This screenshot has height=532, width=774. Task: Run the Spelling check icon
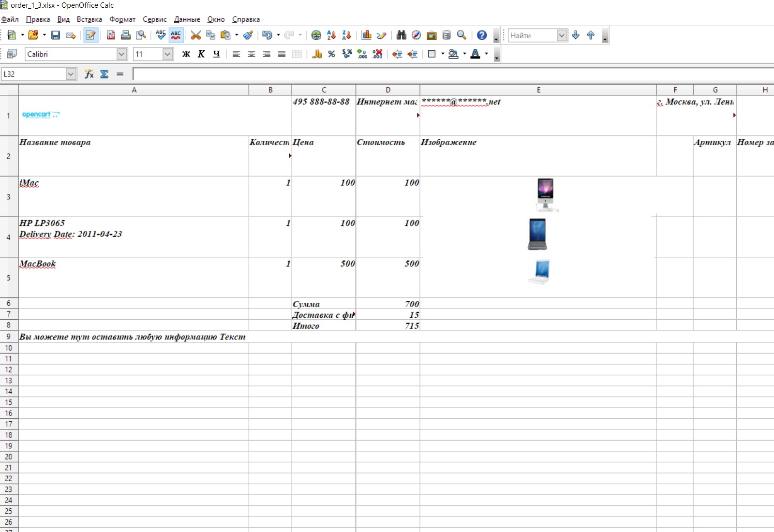161,35
